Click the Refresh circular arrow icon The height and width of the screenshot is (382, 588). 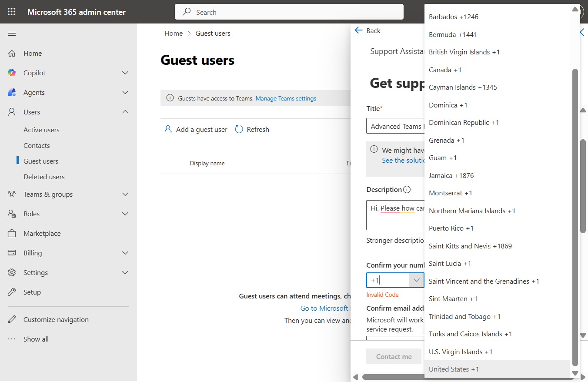[x=239, y=129]
